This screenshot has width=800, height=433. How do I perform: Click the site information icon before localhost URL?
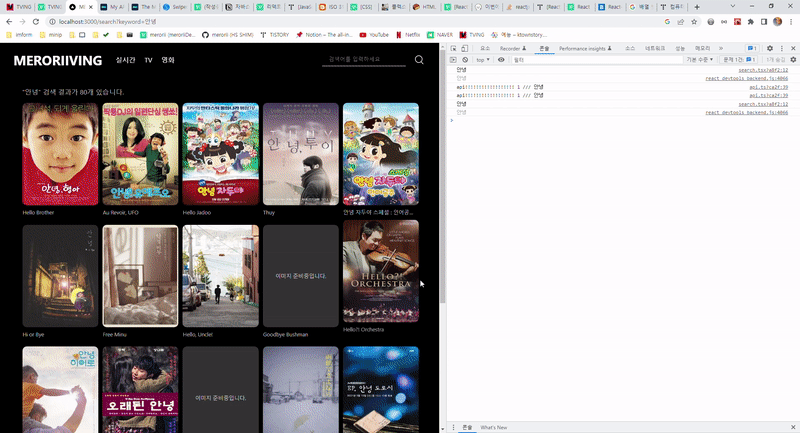click(52, 22)
